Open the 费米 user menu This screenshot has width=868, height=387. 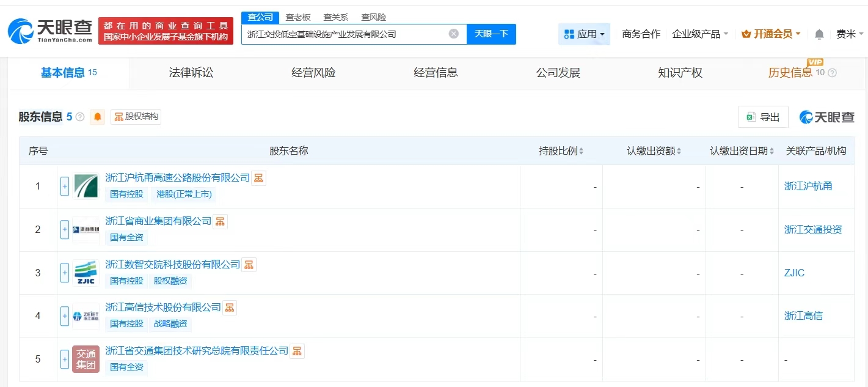(850, 34)
